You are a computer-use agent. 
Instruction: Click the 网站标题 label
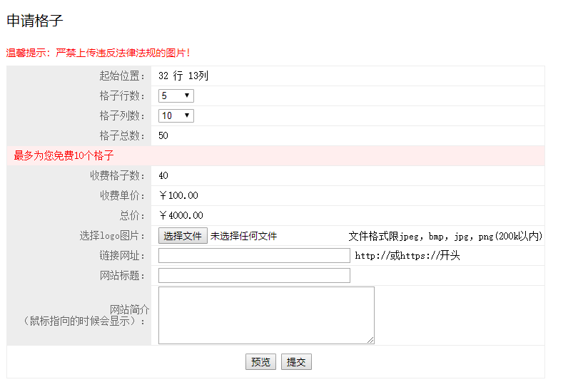click(x=122, y=275)
